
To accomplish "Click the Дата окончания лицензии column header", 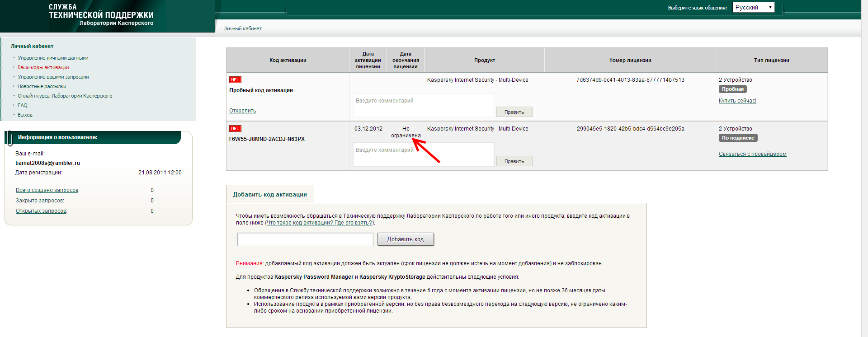I will (x=406, y=60).
